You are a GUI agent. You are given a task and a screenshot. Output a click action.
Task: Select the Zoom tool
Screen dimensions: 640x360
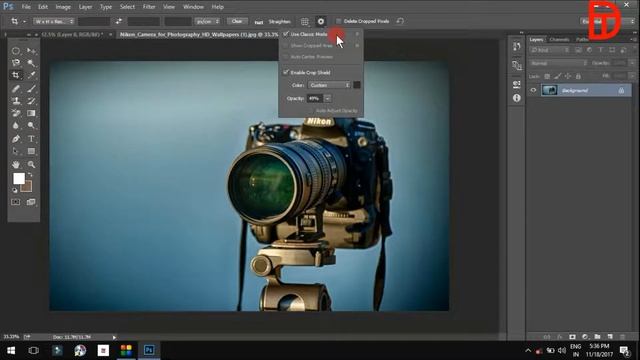[x=31, y=164]
